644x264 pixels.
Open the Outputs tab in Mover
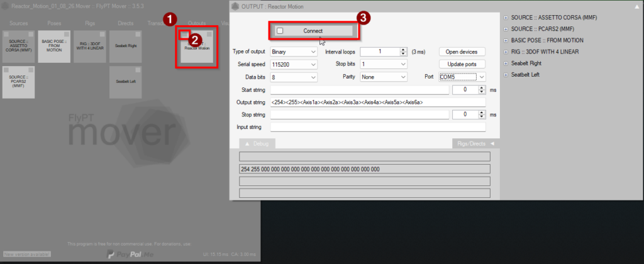pyautogui.click(x=197, y=23)
